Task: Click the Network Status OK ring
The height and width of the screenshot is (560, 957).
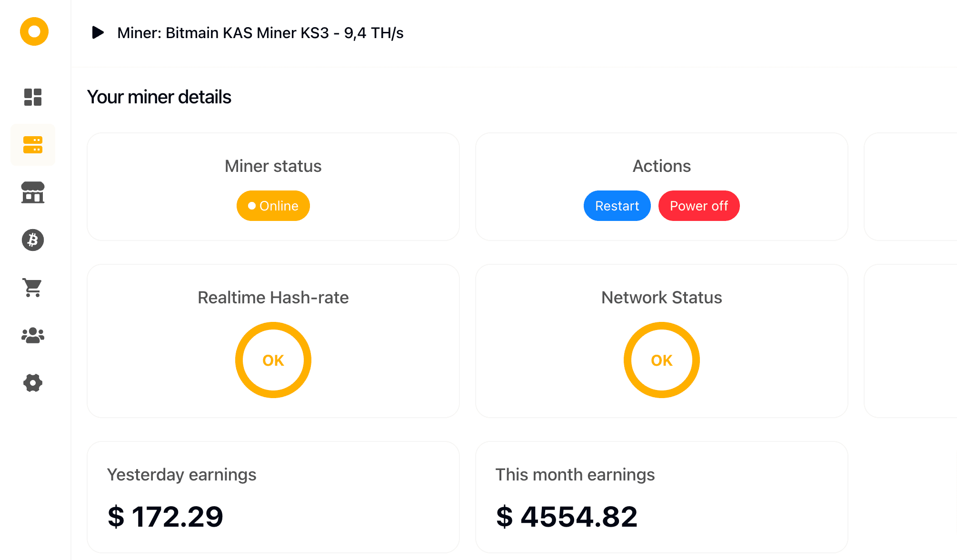Action: pyautogui.click(x=661, y=360)
